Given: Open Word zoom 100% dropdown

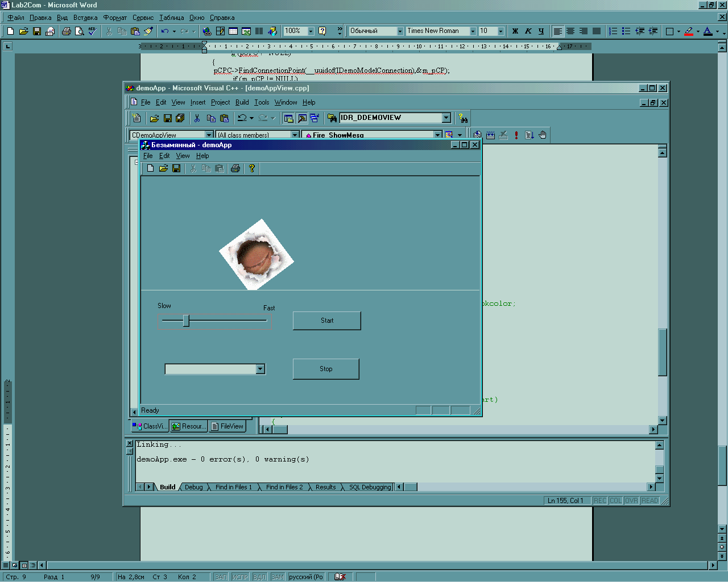Looking at the screenshot, I should point(311,31).
